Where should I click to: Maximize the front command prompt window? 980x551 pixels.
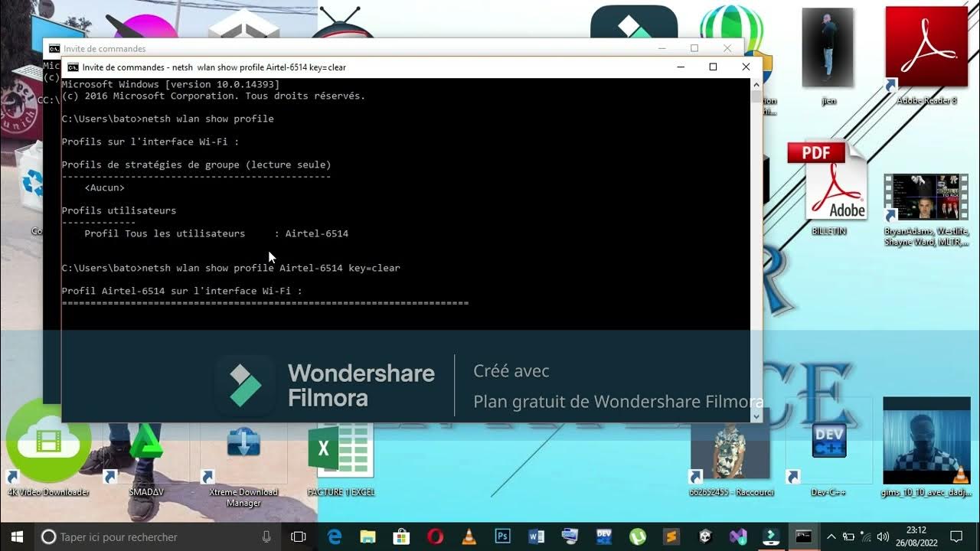point(713,67)
